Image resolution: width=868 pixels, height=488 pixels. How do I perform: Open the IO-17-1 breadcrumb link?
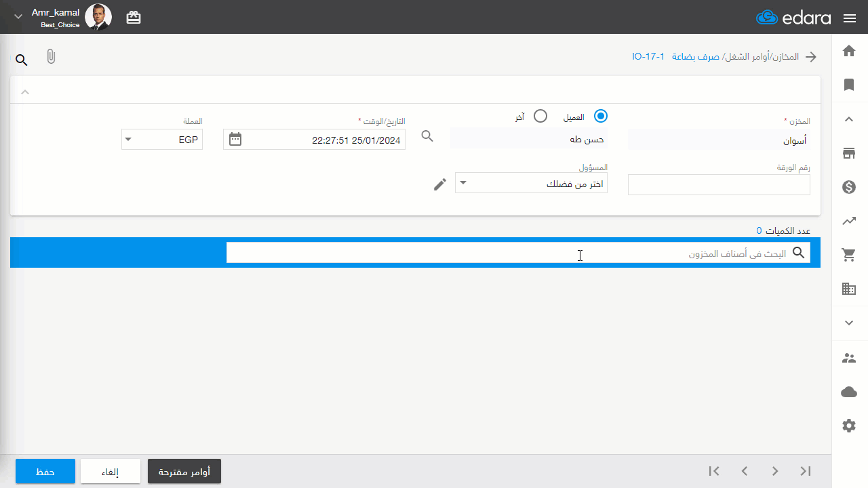click(x=649, y=57)
